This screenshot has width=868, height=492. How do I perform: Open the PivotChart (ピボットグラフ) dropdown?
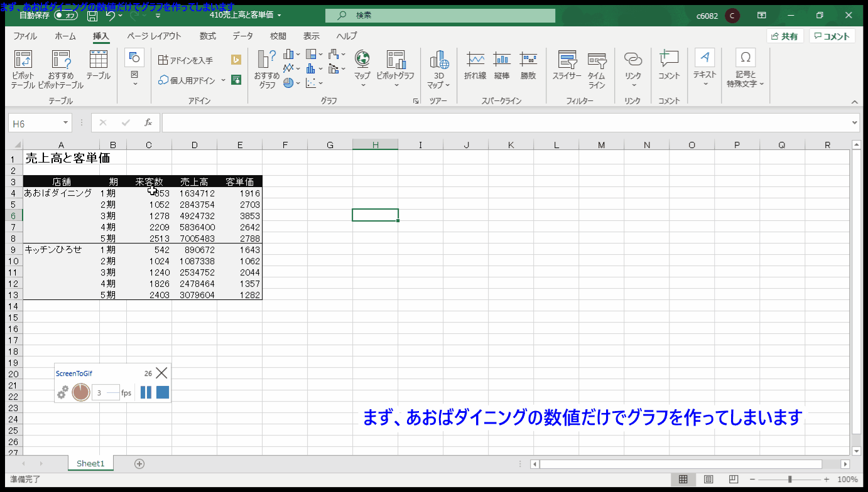coord(396,85)
